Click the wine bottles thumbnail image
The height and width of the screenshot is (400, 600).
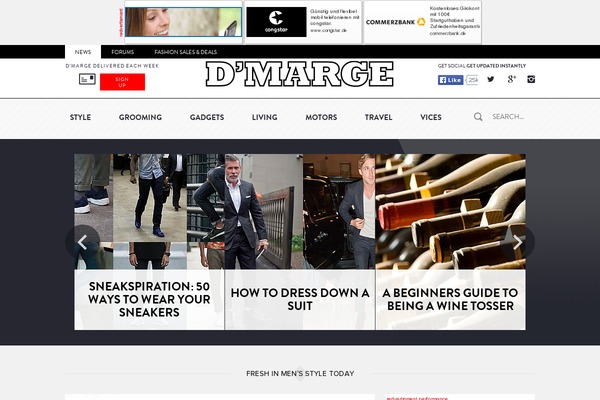pos(451,212)
